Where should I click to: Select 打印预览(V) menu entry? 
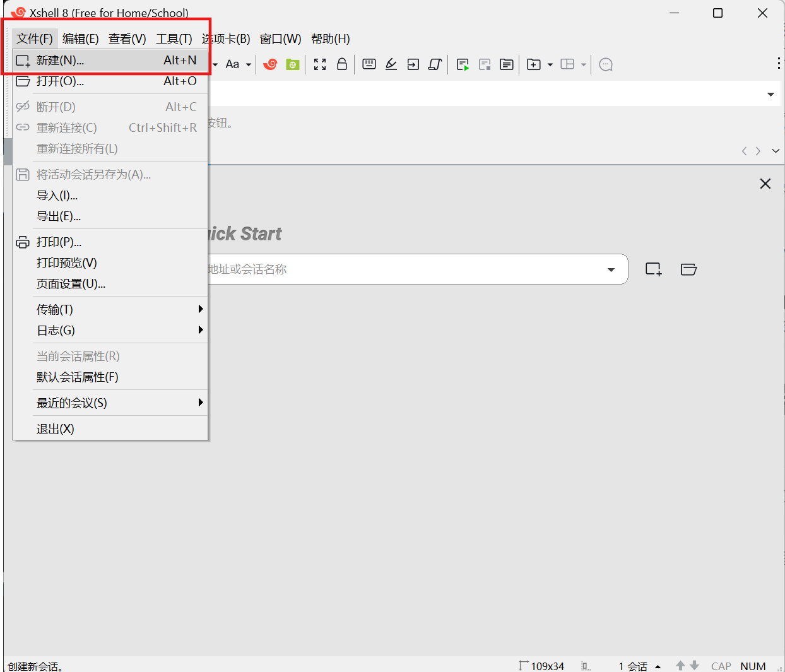[110, 263]
